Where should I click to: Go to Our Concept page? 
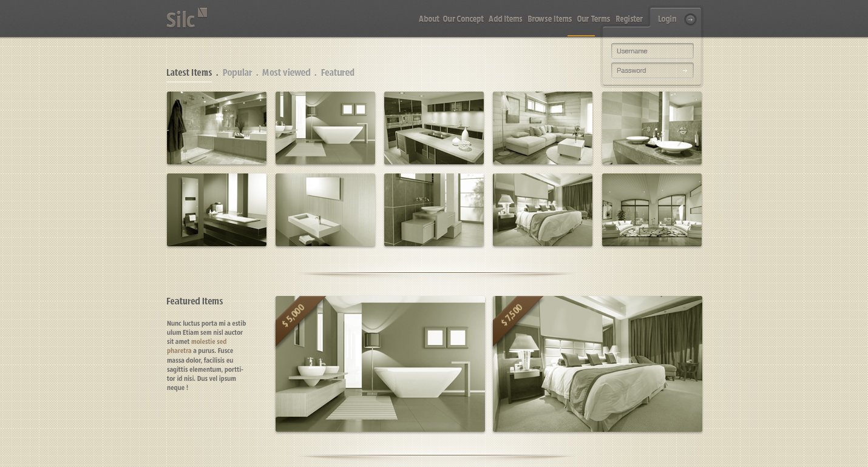point(463,19)
